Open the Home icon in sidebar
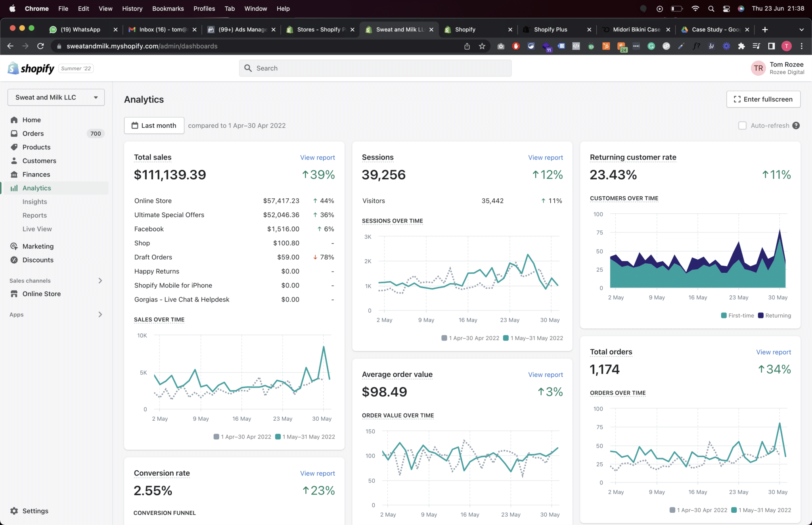The width and height of the screenshot is (812, 525). click(x=14, y=120)
